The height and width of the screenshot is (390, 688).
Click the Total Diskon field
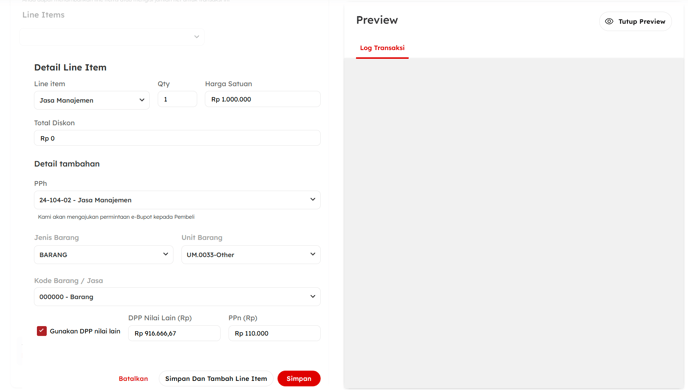(x=177, y=138)
